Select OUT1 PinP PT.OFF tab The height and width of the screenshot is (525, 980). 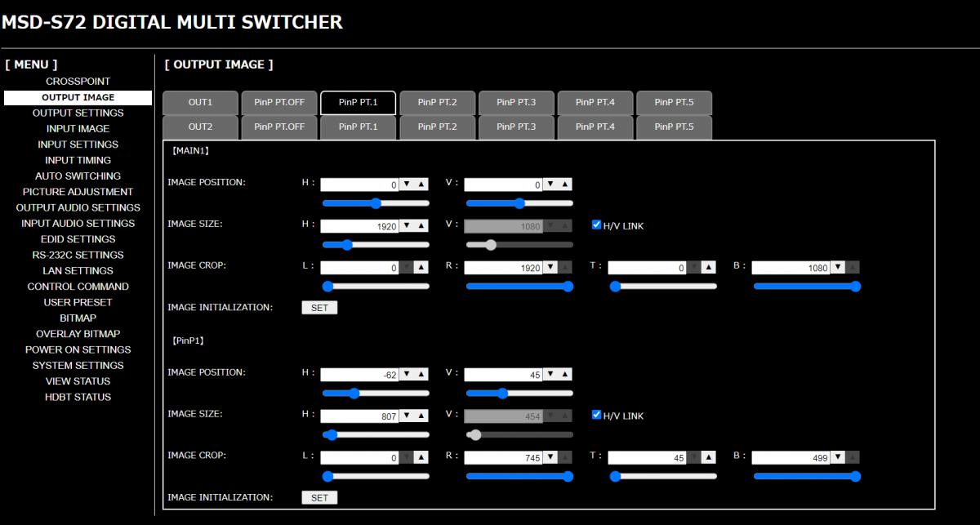(x=279, y=103)
